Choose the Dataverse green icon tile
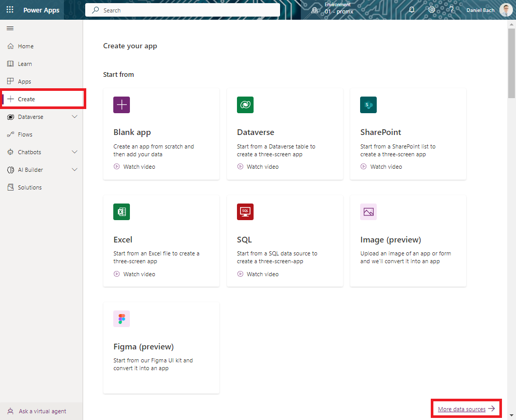Screen dimensions: 516x420 (245, 105)
